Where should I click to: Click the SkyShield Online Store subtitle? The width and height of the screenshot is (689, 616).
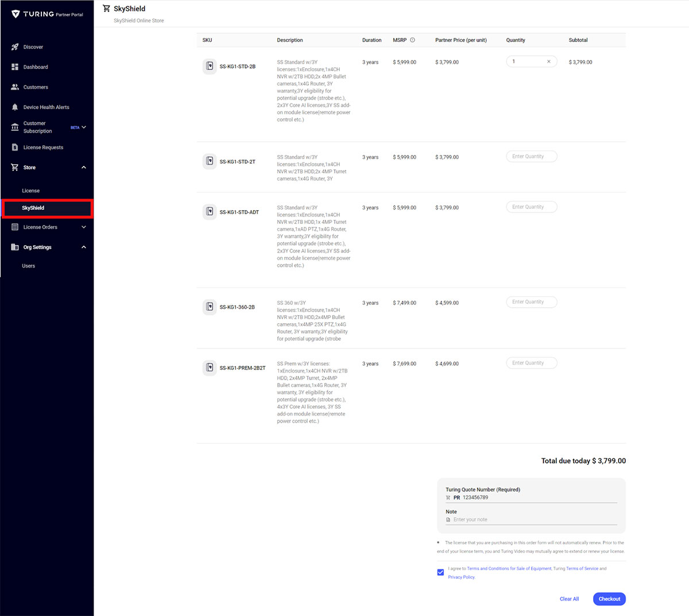point(139,21)
